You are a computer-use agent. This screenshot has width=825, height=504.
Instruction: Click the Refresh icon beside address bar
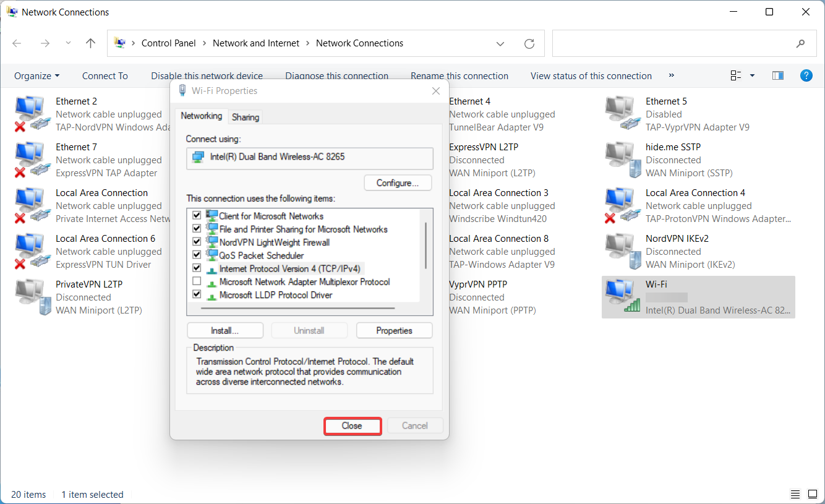coord(529,43)
